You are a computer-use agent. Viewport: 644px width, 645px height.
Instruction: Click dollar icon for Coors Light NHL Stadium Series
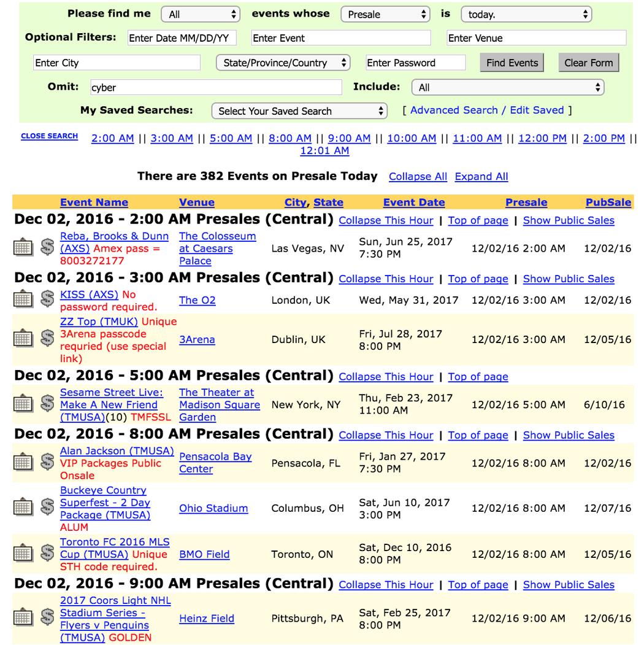[x=47, y=617]
